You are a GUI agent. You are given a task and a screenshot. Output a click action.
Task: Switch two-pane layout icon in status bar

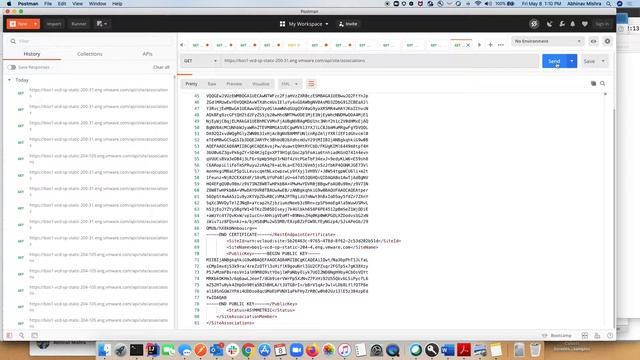coord(584,336)
